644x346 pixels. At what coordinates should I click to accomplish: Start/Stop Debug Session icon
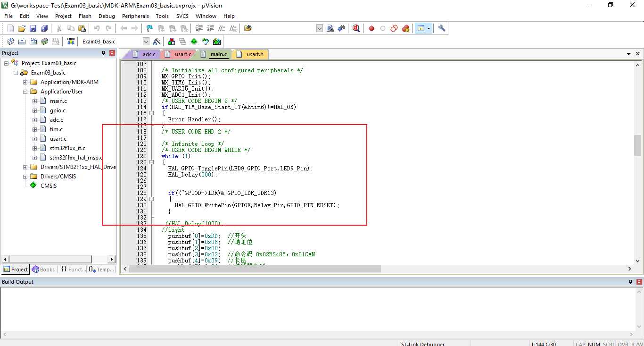356,28
